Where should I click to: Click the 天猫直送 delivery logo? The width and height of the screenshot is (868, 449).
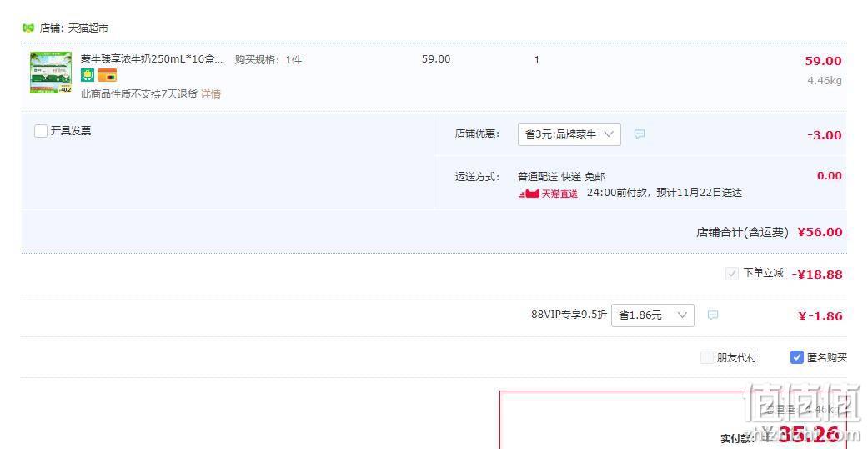click(548, 194)
